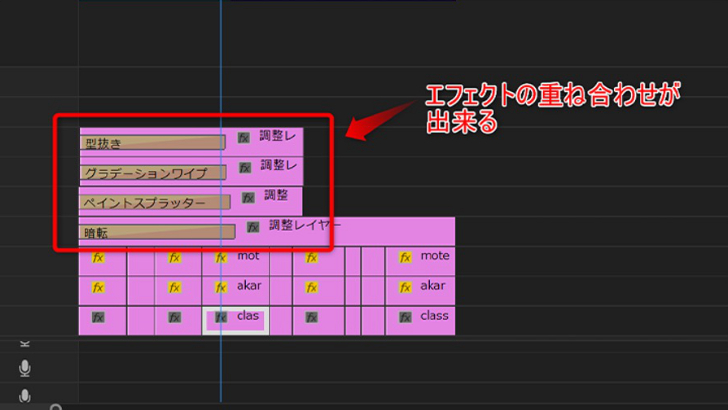
Task: Click the gray fx badge on the selected clas clip
Action: (221, 318)
